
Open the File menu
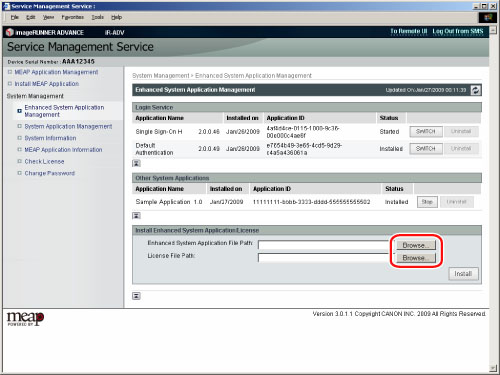15,17
